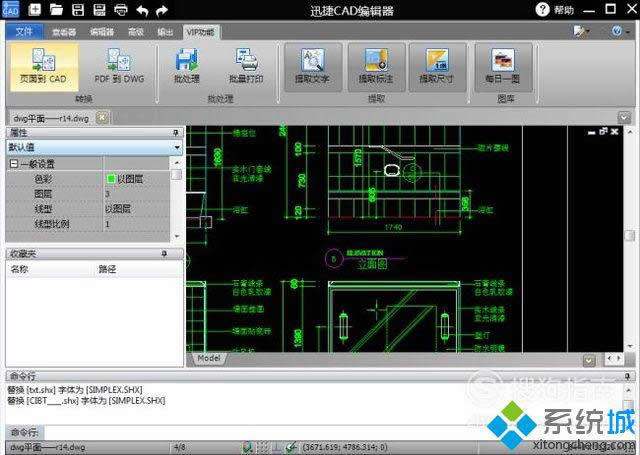
Task: Click the 页面到 CAD convert button
Action: (44, 67)
